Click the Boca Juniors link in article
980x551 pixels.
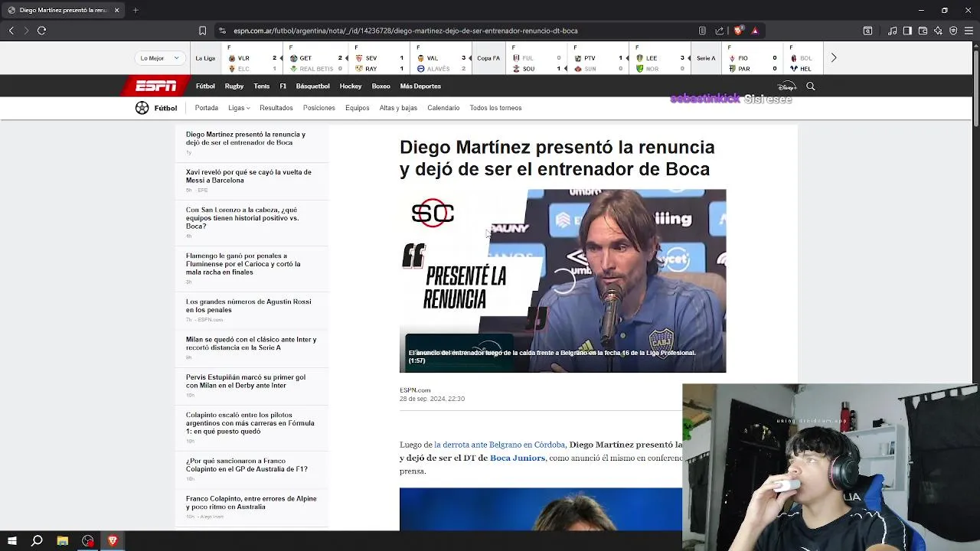[x=518, y=458]
